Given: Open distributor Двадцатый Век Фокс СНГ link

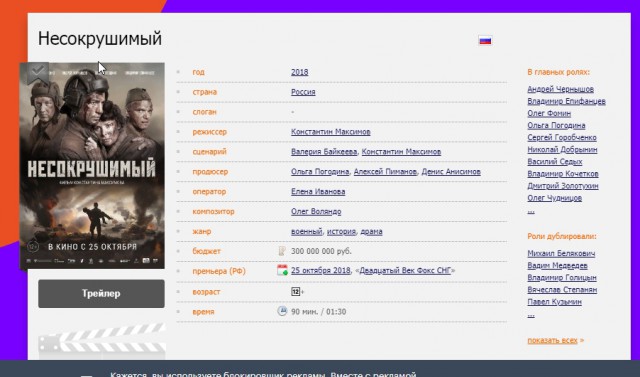Looking at the screenshot, I should point(405,271).
